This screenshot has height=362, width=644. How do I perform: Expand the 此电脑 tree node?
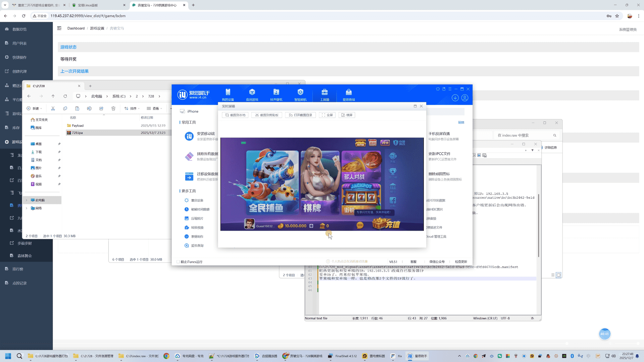(x=27, y=200)
